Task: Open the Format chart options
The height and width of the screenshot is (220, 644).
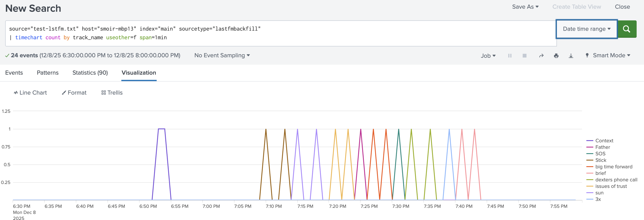Action: click(74, 93)
